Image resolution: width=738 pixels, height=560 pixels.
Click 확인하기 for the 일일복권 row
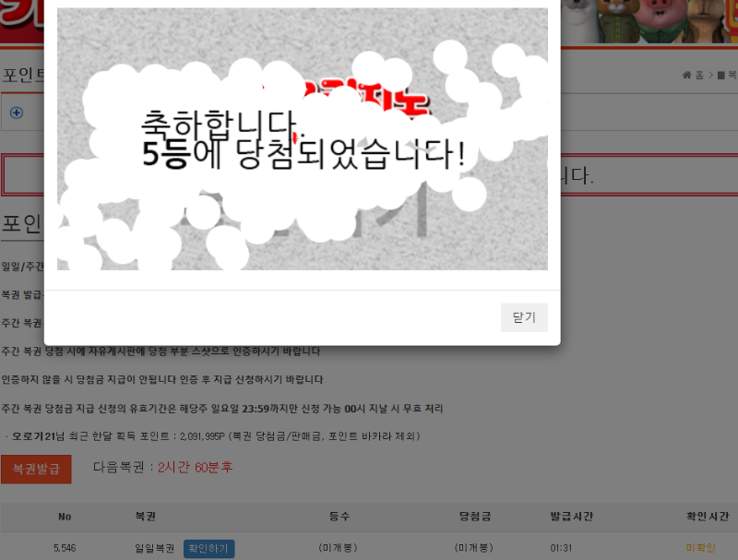pyautogui.click(x=208, y=548)
